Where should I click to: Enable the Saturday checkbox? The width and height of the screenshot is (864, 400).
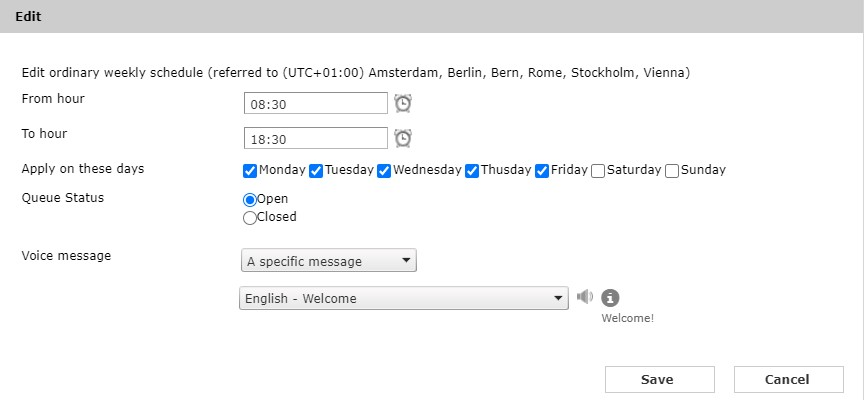(598, 170)
